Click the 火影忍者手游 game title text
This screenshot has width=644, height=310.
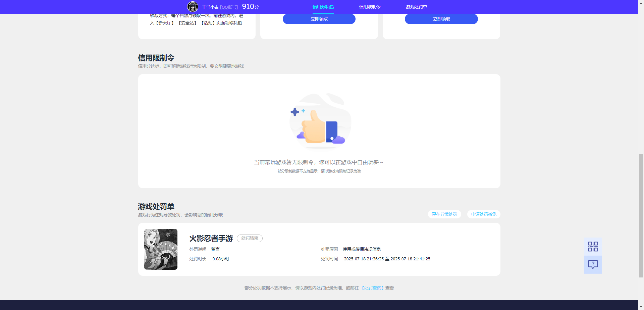tap(211, 238)
